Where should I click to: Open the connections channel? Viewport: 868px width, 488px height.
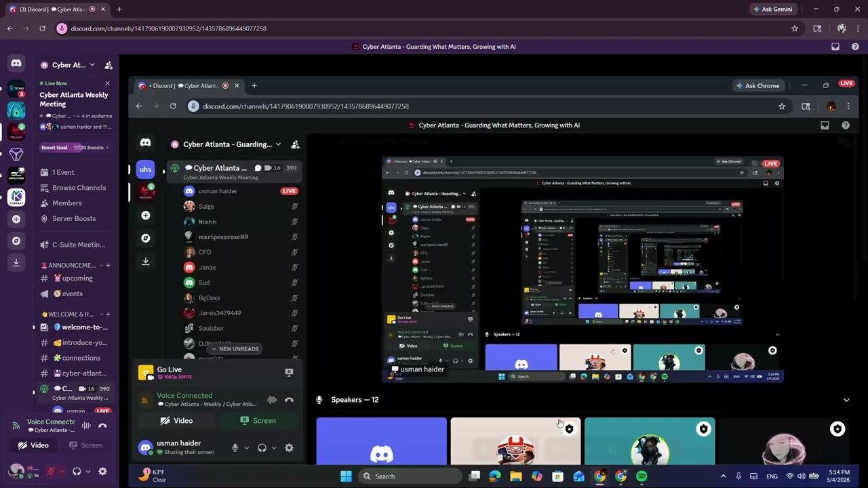click(x=76, y=358)
